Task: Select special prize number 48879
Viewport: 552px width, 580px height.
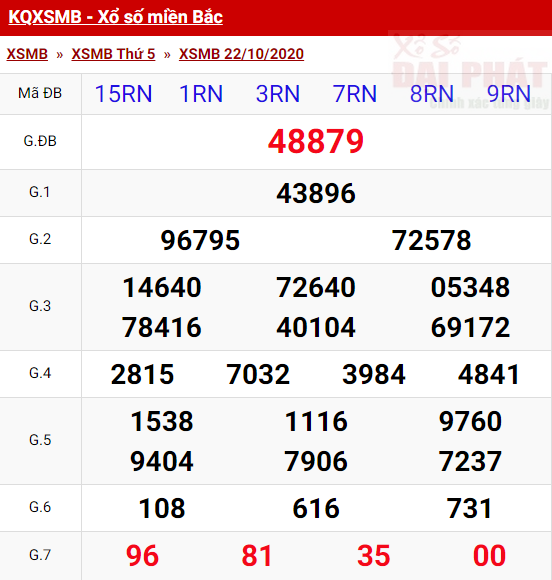Action: point(316,141)
